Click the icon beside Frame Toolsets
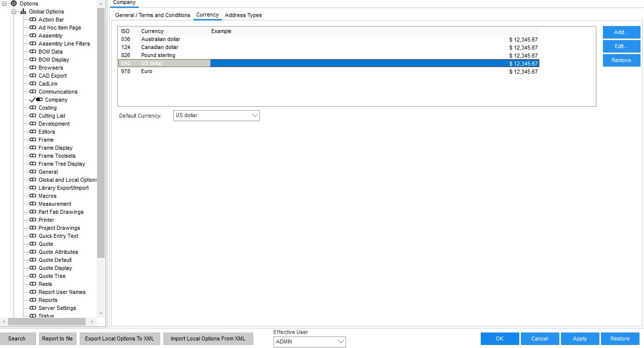This screenshot has width=644, height=348. pos(33,156)
